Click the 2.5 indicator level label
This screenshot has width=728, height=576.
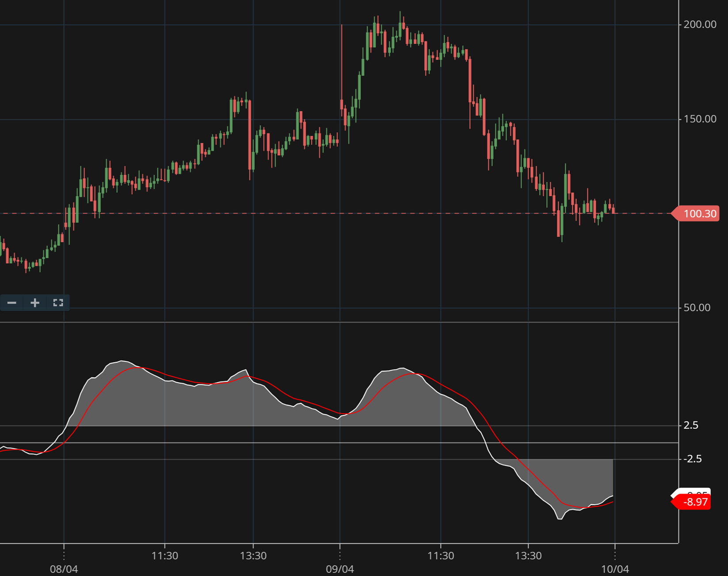(x=691, y=425)
